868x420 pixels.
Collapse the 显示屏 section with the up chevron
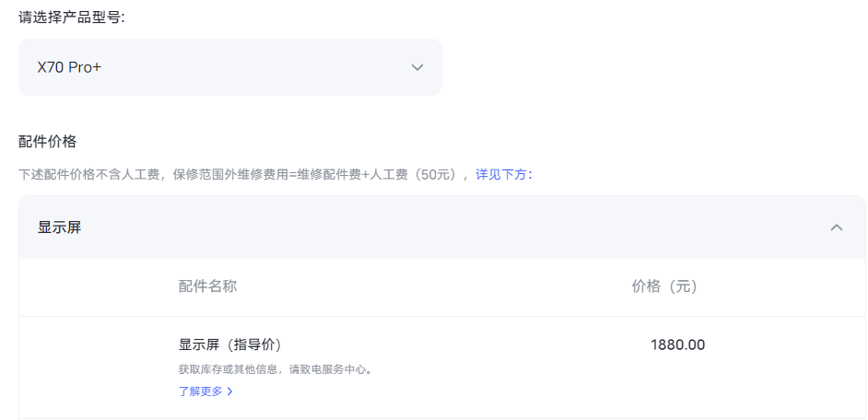(837, 227)
